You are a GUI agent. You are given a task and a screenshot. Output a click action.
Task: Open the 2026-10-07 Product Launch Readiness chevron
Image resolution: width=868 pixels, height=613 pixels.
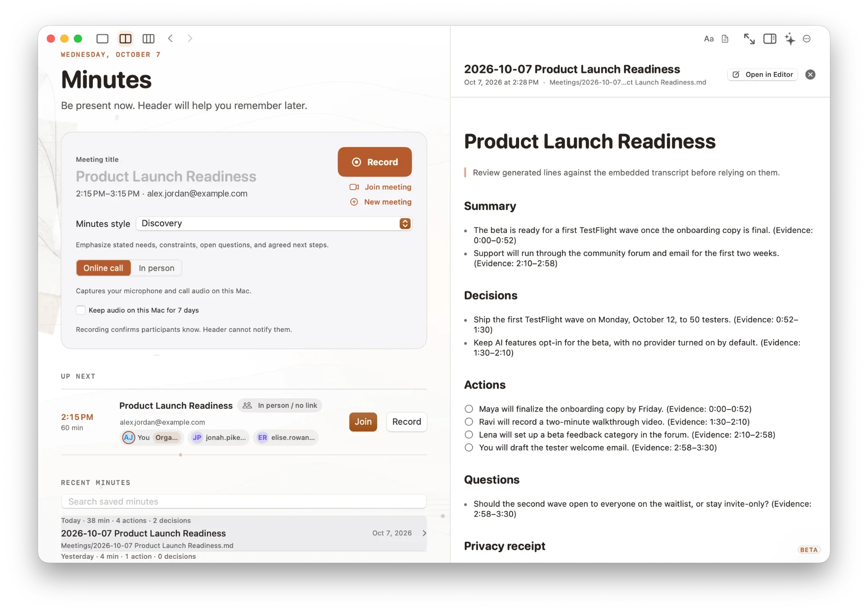click(x=424, y=533)
